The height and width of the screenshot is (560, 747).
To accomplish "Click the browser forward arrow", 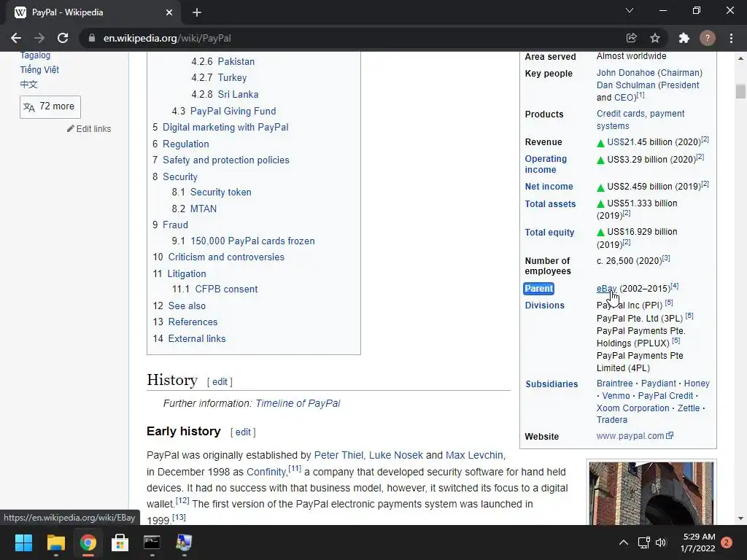I will click(x=39, y=38).
